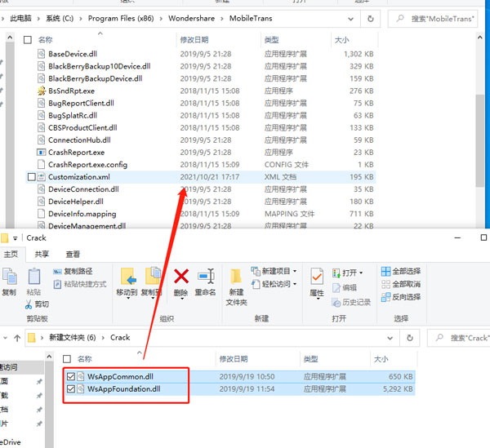Select the BugReportClient.dll file

[x=81, y=103]
